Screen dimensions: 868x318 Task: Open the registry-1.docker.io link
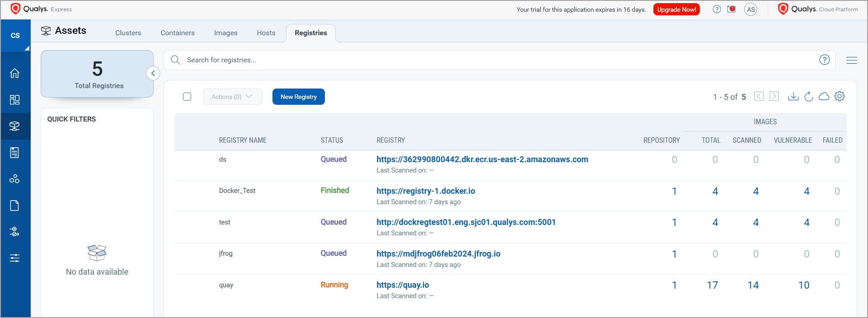(426, 191)
